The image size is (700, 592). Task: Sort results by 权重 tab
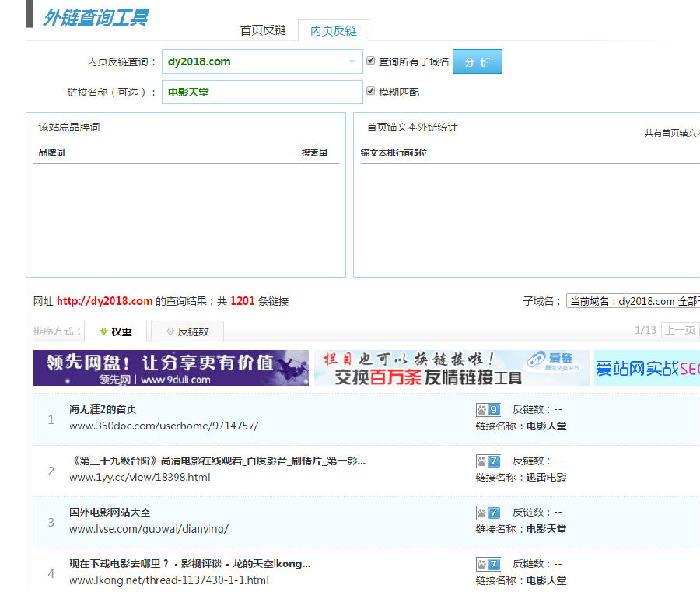(116, 331)
